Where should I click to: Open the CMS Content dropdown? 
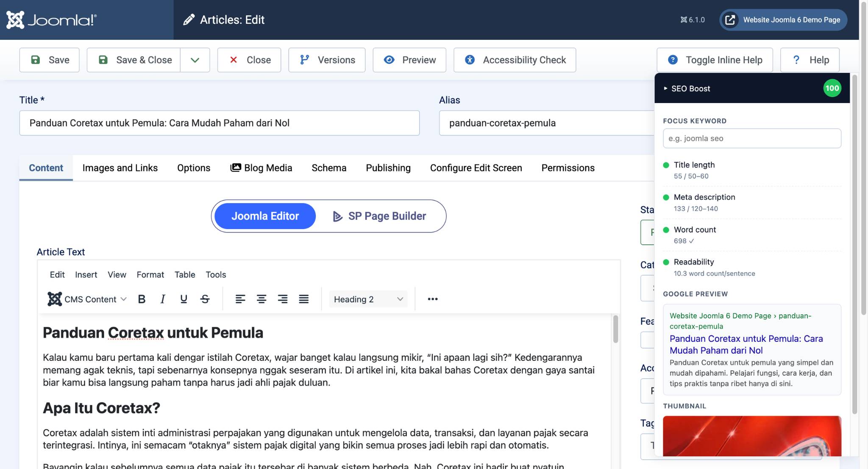pyautogui.click(x=87, y=299)
